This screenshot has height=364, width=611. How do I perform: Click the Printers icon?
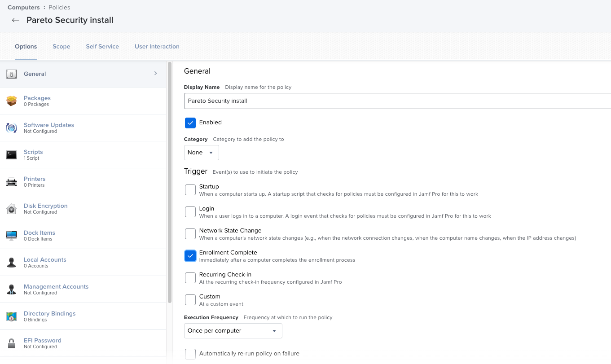point(12,182)
